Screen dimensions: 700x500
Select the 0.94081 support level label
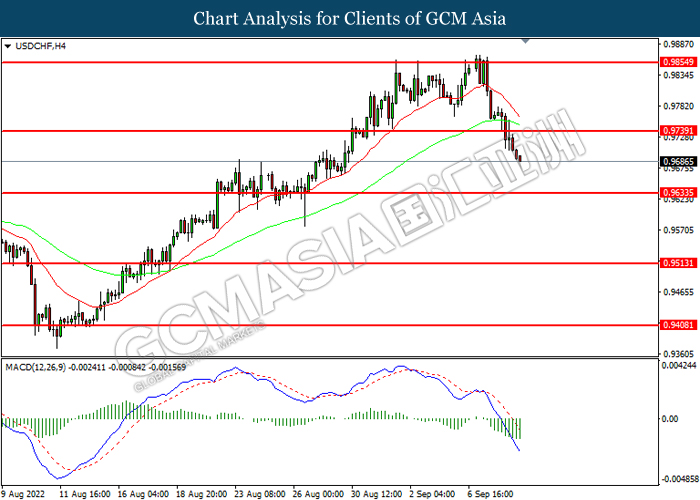[x=679, y=325]
